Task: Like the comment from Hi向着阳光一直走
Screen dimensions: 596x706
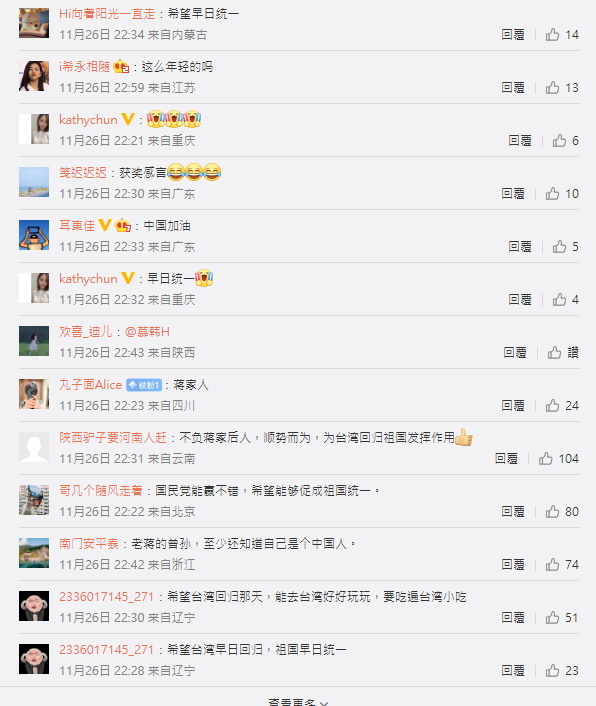Action: click(x=562, y=35)
